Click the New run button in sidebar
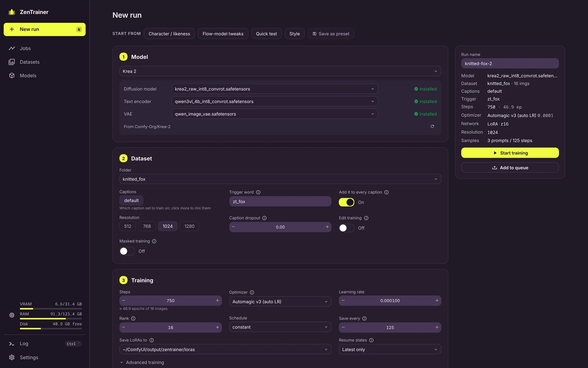 pos(44,29)
